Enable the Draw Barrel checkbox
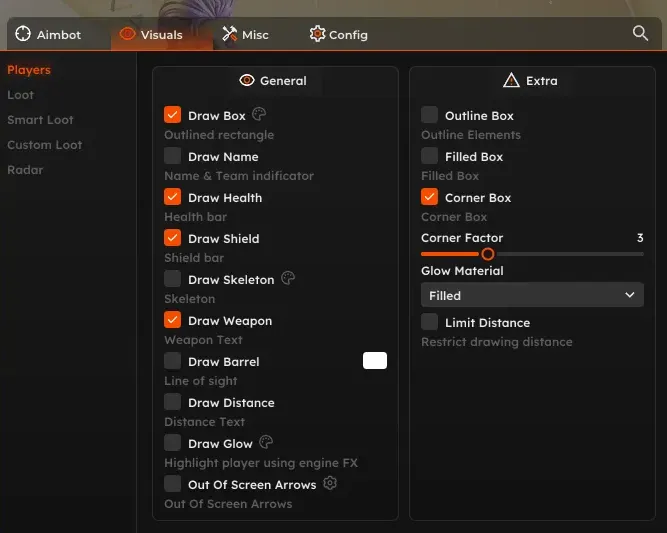667x533 pixels. 172,361
